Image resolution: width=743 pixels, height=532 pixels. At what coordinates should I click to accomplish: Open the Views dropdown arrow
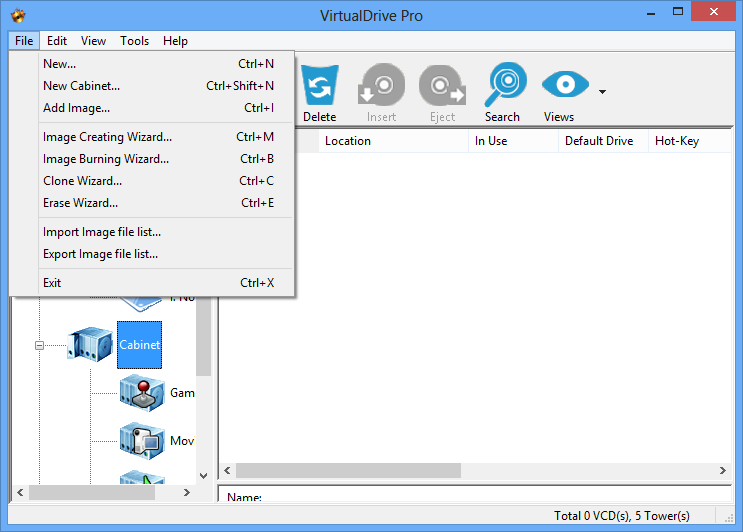click(602, 91)
